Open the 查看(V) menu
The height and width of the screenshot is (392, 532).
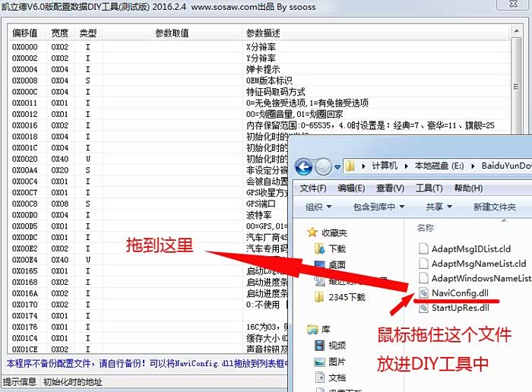point(390,188)
